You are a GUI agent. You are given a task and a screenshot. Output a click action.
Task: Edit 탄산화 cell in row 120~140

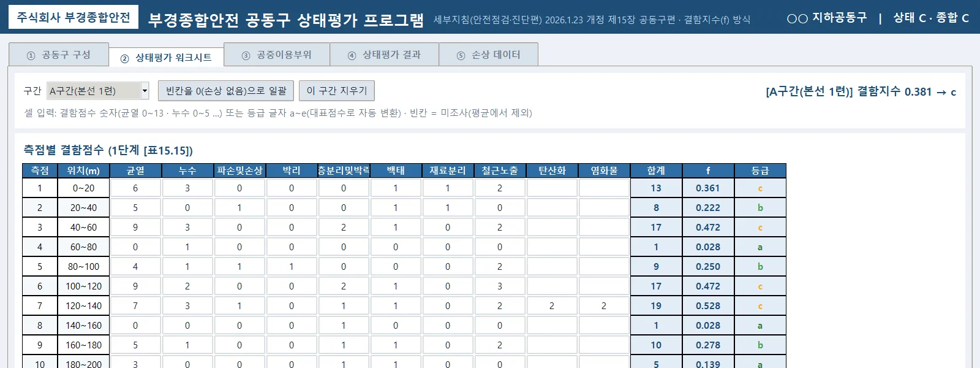[552, 305]
